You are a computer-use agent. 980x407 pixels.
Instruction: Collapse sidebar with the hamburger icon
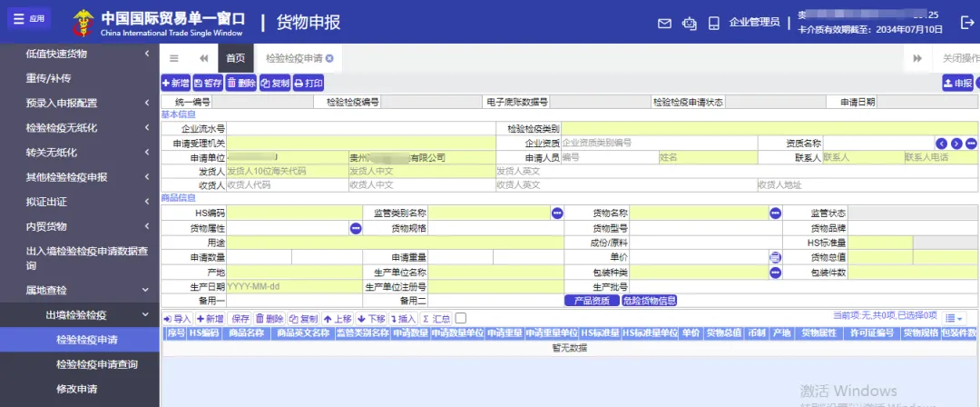tap(173, 58)
